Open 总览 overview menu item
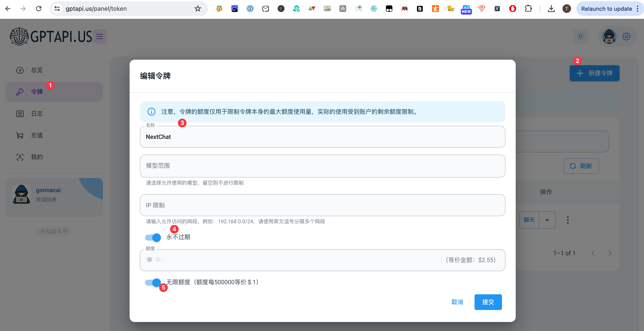The width and height of the screenshot is (644, 331). click(54, 70)
